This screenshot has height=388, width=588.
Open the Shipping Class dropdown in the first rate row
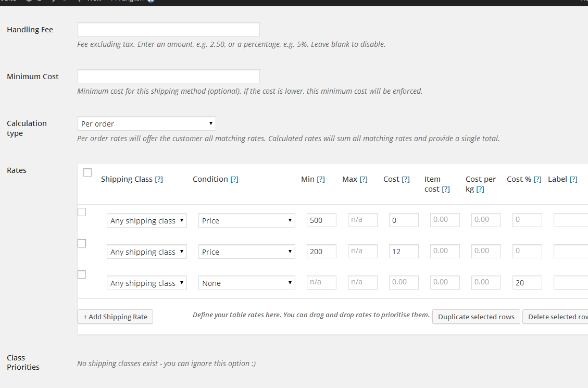pos(146,221)
